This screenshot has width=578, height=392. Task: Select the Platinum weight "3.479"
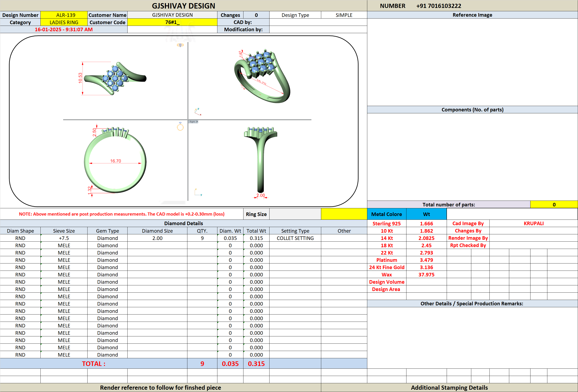coord(426,260)
